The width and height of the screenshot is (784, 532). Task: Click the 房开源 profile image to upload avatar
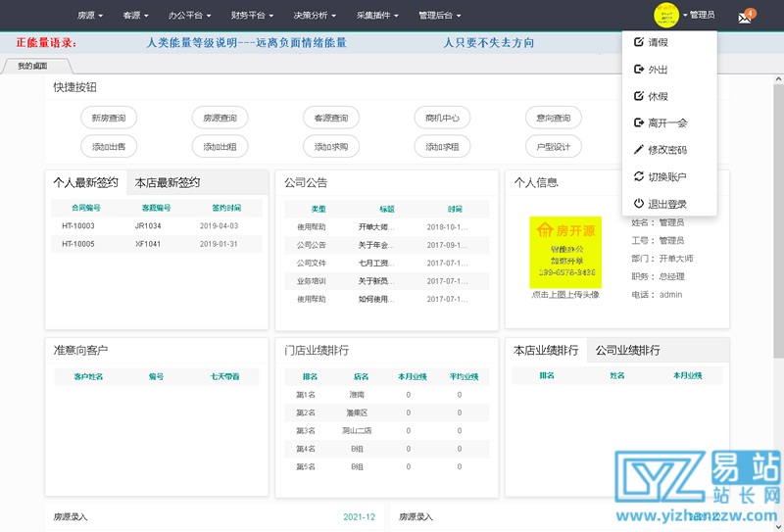565,252
